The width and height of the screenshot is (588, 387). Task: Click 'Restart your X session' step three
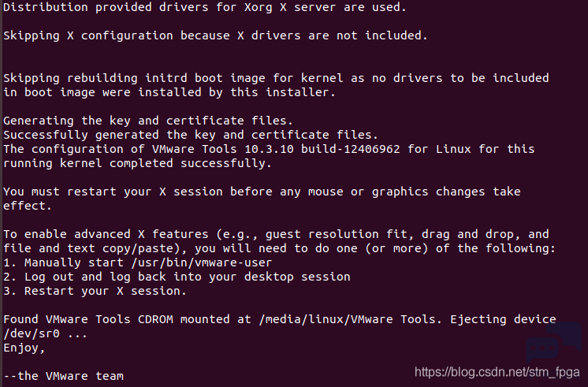[95, 291]
